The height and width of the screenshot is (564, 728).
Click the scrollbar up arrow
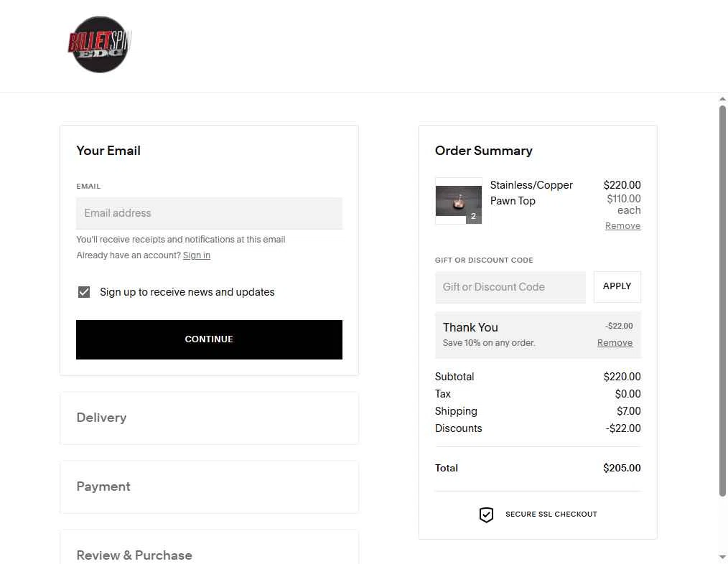click(x=722, y=99)
